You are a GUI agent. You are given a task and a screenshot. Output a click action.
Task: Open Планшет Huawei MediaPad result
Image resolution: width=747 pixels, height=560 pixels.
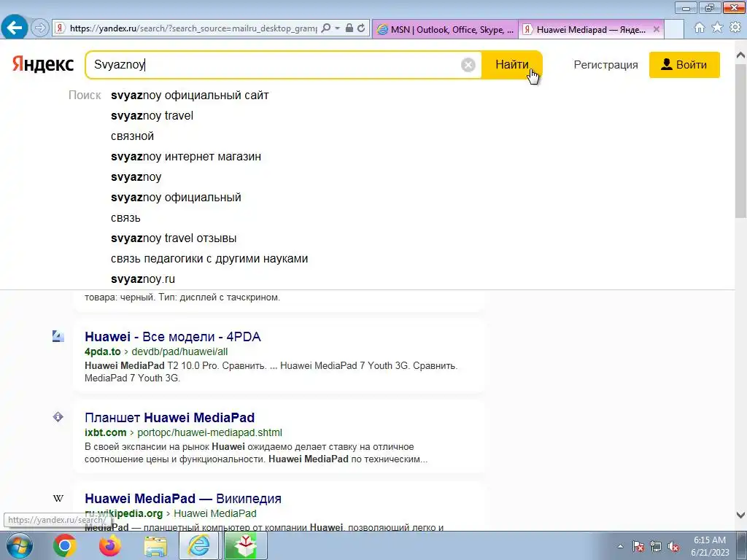[x=169, y=418]
